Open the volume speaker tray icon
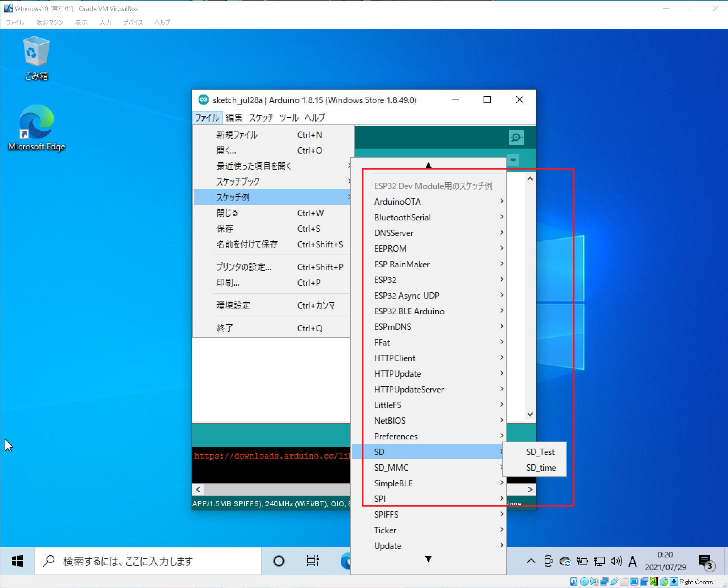This screenshot has height=588, width=728. tap(616, 561)
